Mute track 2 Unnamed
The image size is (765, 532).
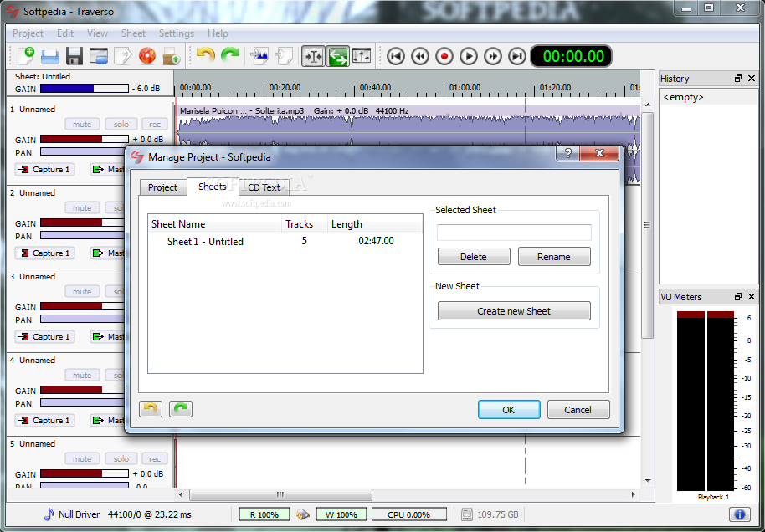82,207
